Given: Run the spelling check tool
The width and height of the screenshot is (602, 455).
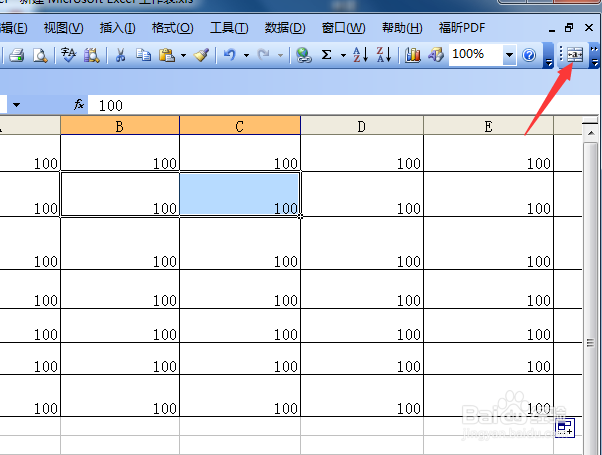Looking at the screenshot, I should [x=68, y=55].
